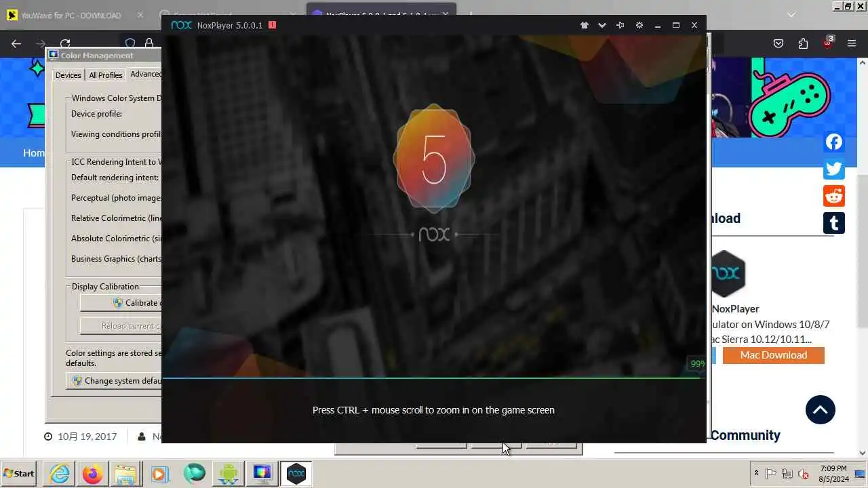Viewport: 868px width, 488px height.
Task: Click uBlock extension icon with badge 3
Action: tap(827, 42)
